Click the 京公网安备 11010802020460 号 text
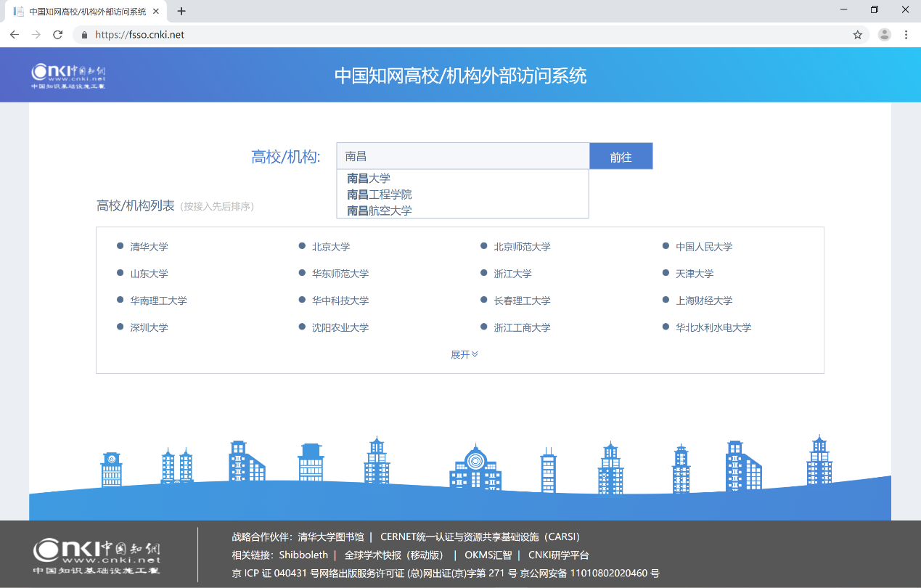The height and width of the screenshot is (588, 921). click(589, 573)
